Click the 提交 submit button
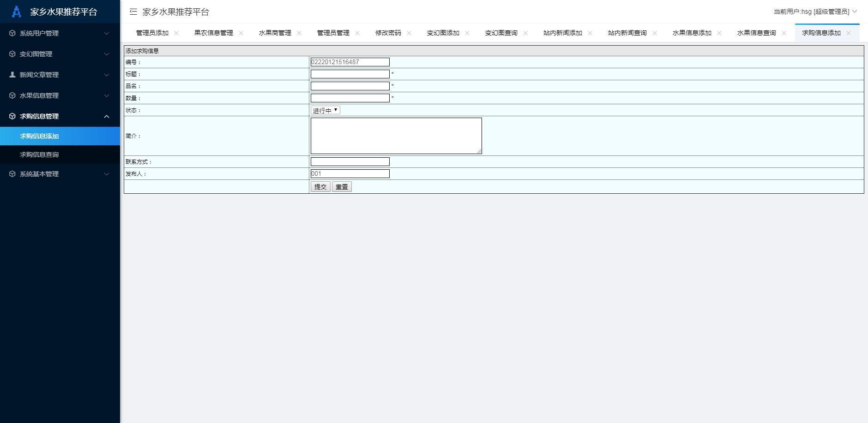 [320, 186]
